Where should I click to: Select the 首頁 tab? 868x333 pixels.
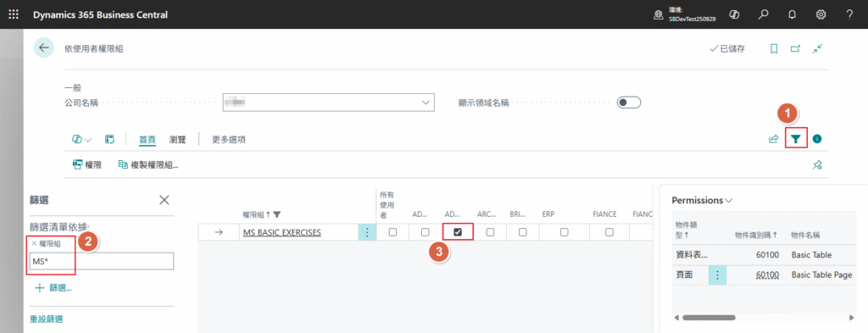click(147, 140)
